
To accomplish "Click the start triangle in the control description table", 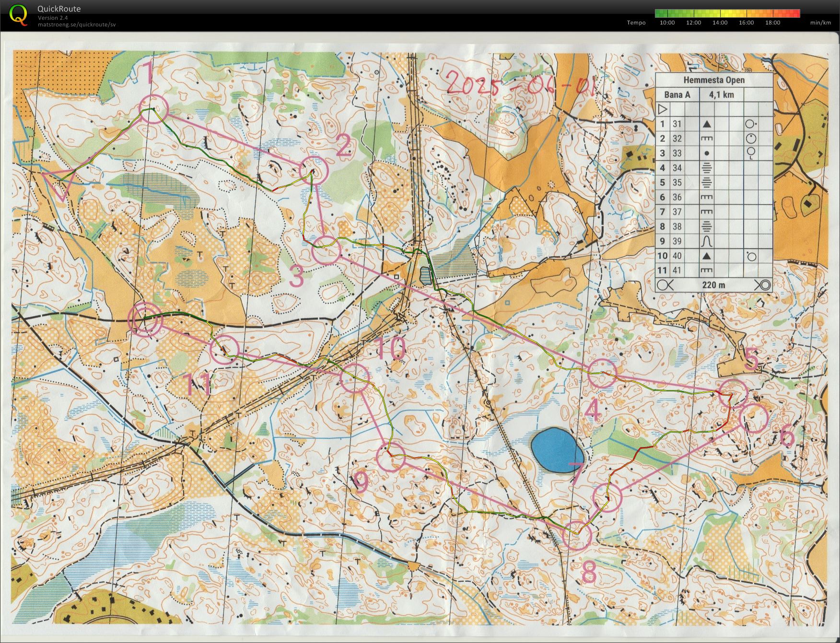I will (662, 109).
